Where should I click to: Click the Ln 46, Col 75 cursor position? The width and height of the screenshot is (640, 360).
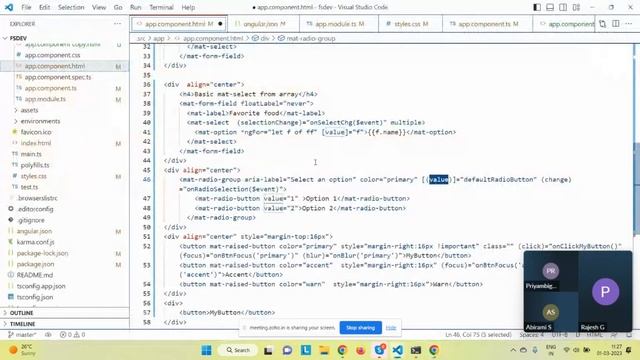(x=478, y=335)
